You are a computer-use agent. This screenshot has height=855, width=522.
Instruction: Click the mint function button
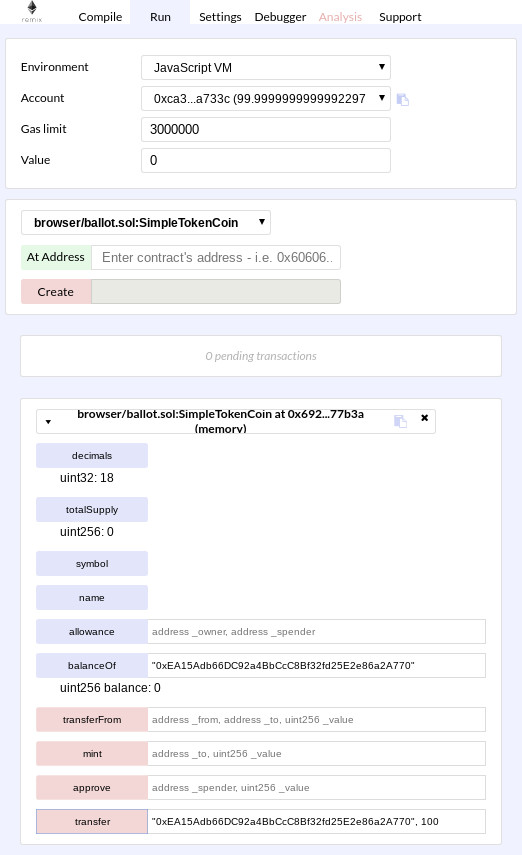point(92,754)
